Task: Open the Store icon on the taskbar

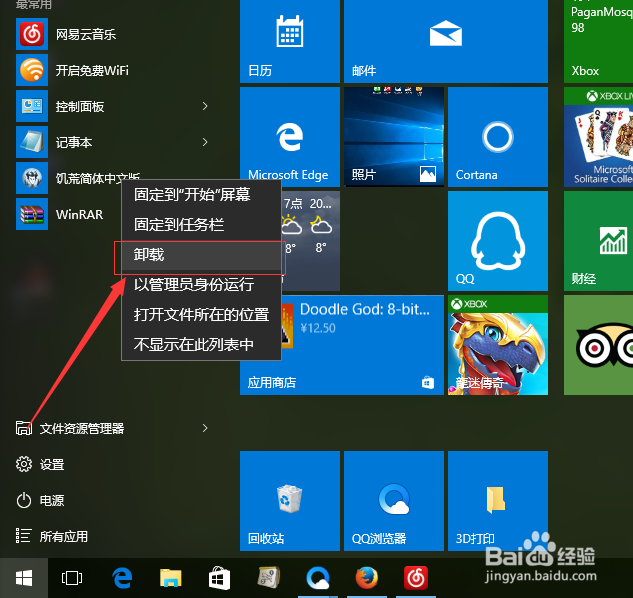Action: [x=219, y=578]
